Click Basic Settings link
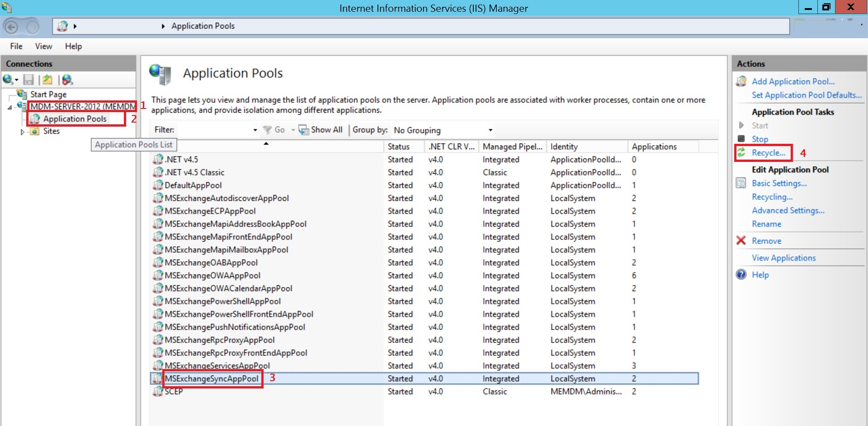Screen dimensions: 868x426 coord(779,183)
